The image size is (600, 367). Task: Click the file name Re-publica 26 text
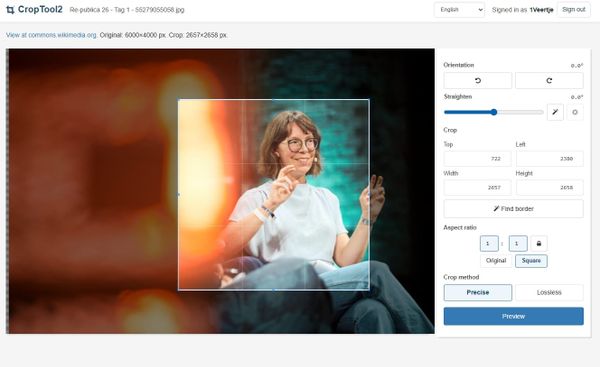click(x=127, y=10)
